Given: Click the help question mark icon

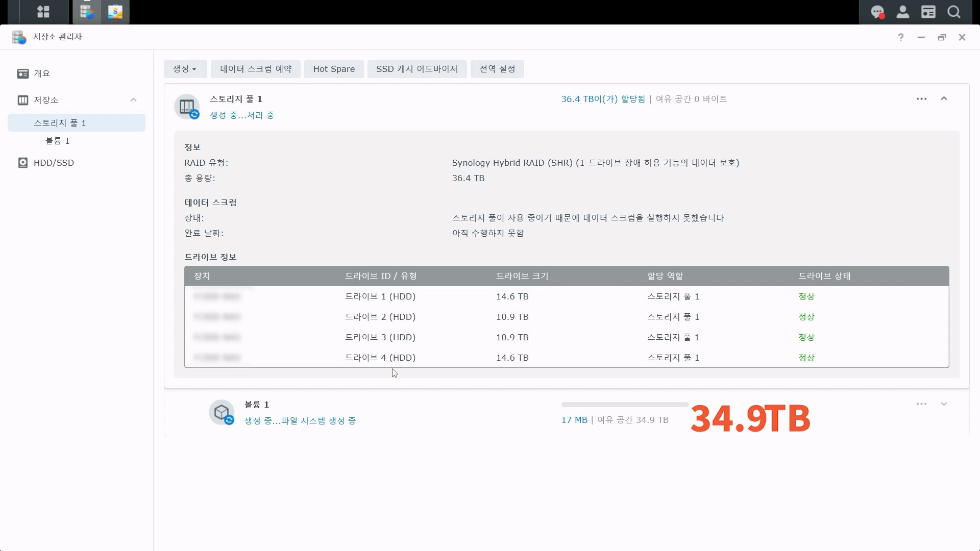Looking at the screenshot, I should (x=901, y=37).
